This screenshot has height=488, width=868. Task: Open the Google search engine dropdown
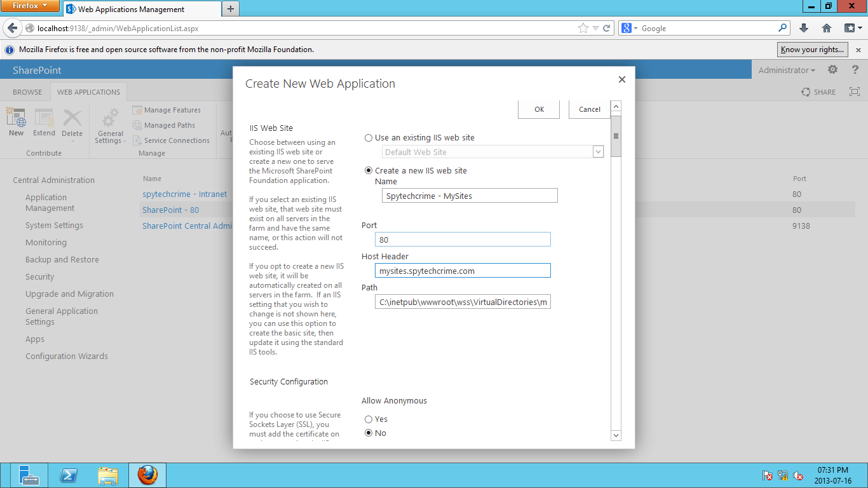click(628, 28)
